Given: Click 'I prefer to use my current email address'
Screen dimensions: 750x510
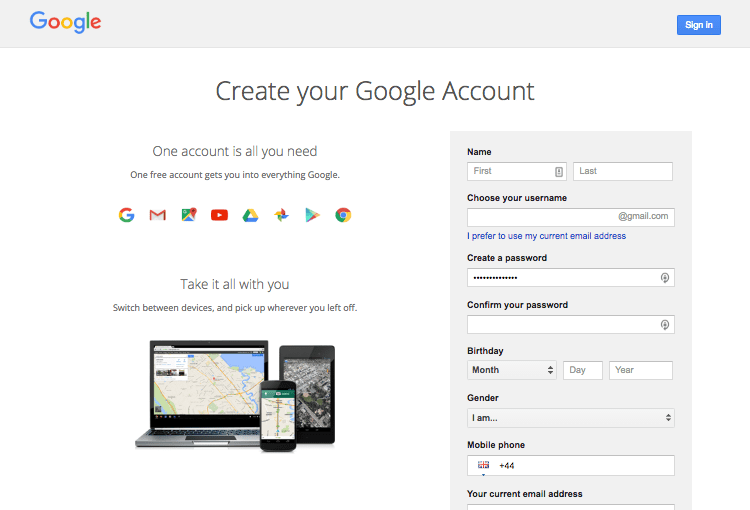Looking at the screenshot, I should click(546, 236).
